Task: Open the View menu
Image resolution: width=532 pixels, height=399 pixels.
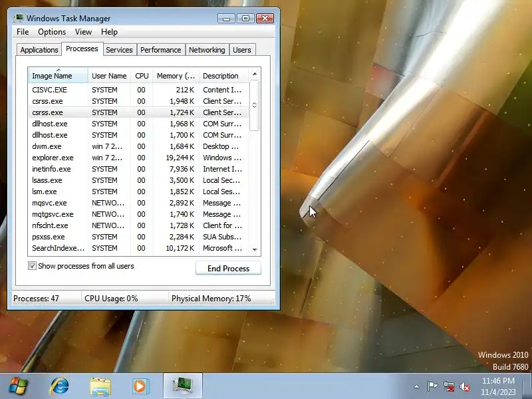Action: point(83,32)
